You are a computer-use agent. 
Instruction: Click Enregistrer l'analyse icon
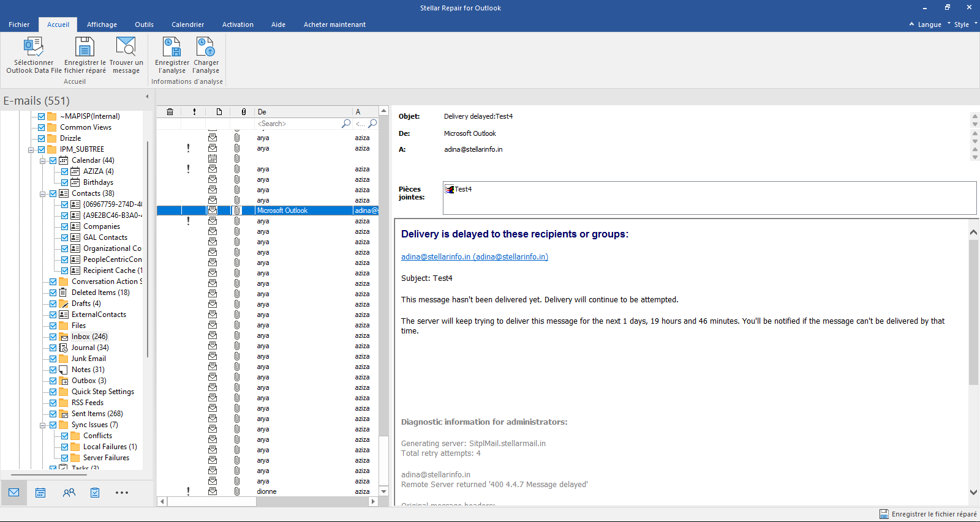[171, 47]
